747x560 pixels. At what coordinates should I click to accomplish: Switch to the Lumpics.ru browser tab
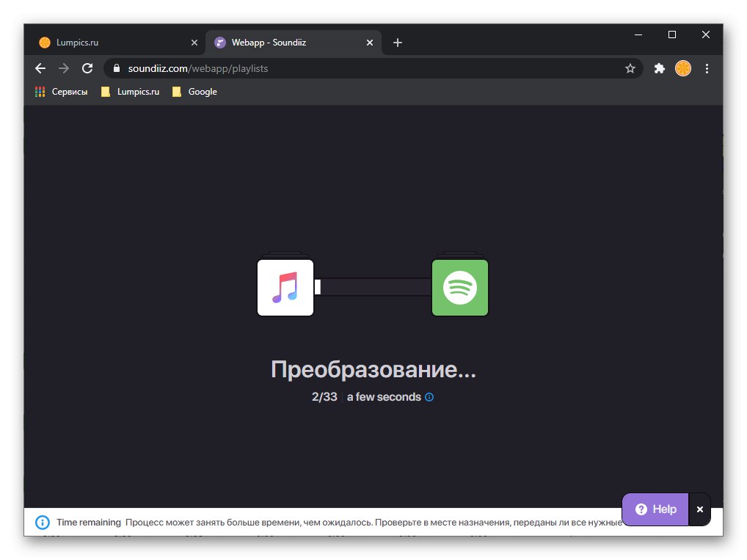pyautogui.click(x=115, y=43)
